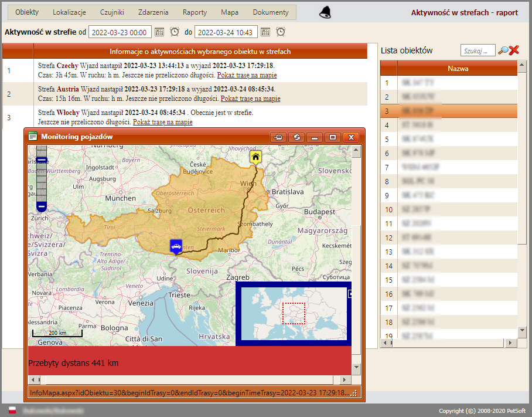Viewport: 532px width, 417px height.
Task: Click the overview mini map of Europe
Action: pos(294,313)
